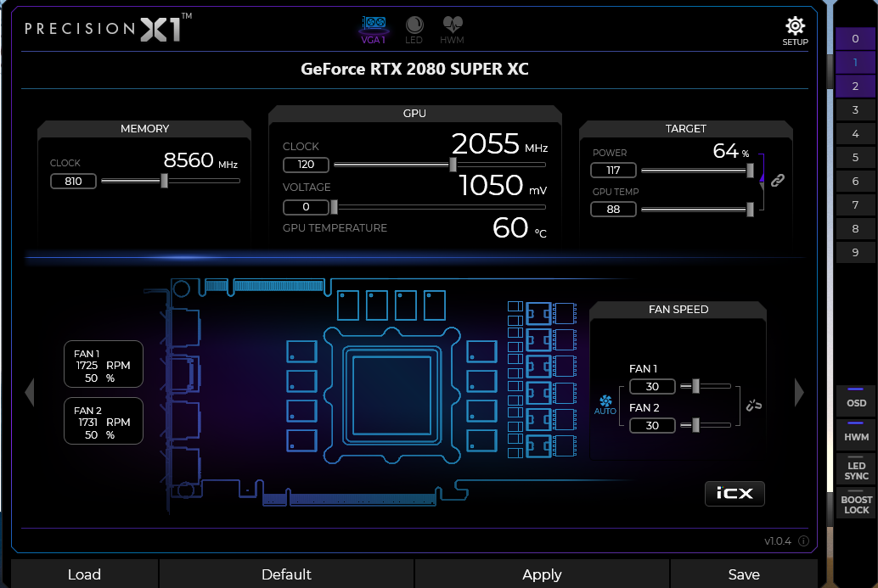Image resolution: width=878 pixels, height=588 pixels.
Task: Select profile slot 3
Action: 855,109
